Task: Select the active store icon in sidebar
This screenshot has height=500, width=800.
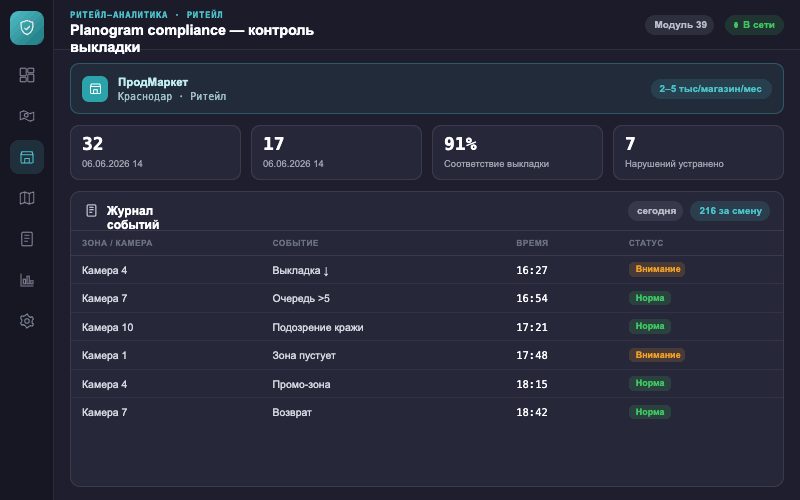Action: coord(27,157)
